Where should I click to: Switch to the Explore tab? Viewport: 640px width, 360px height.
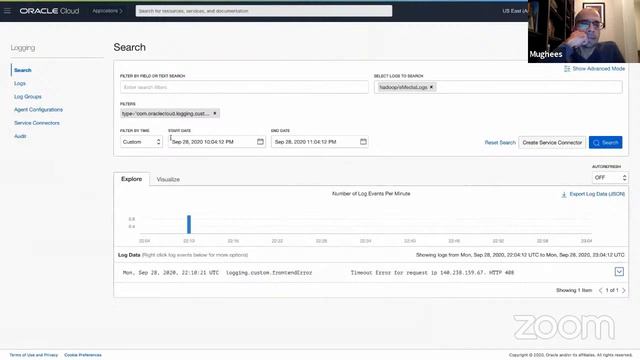coord(131,179)
